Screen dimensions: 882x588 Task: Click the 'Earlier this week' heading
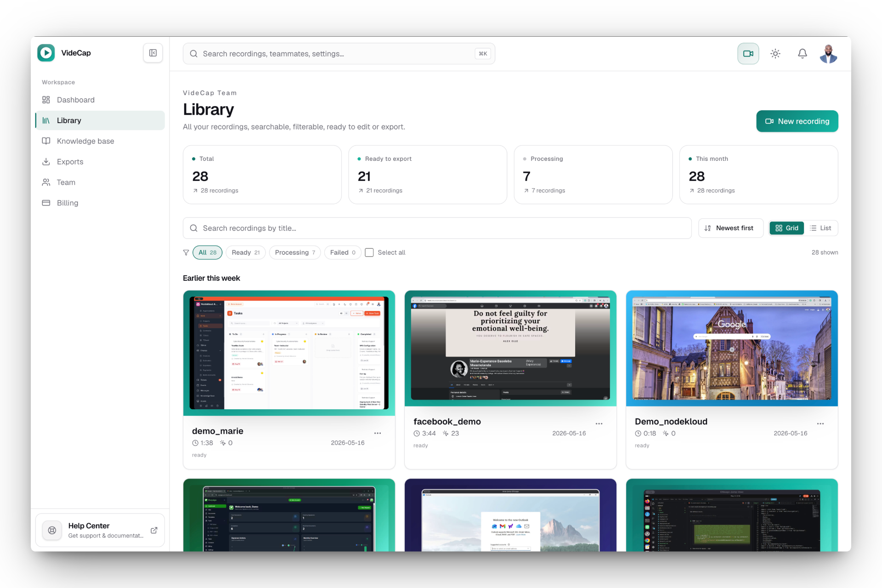(x=211, y=278)
